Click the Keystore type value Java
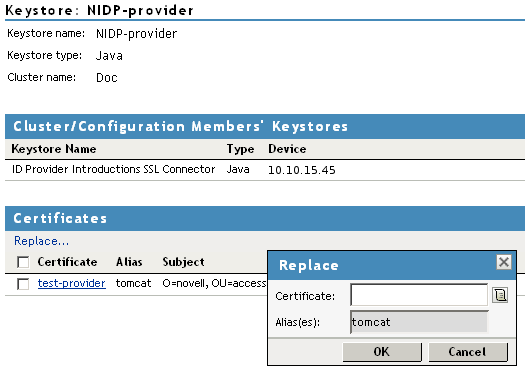 tap(109, 56)
